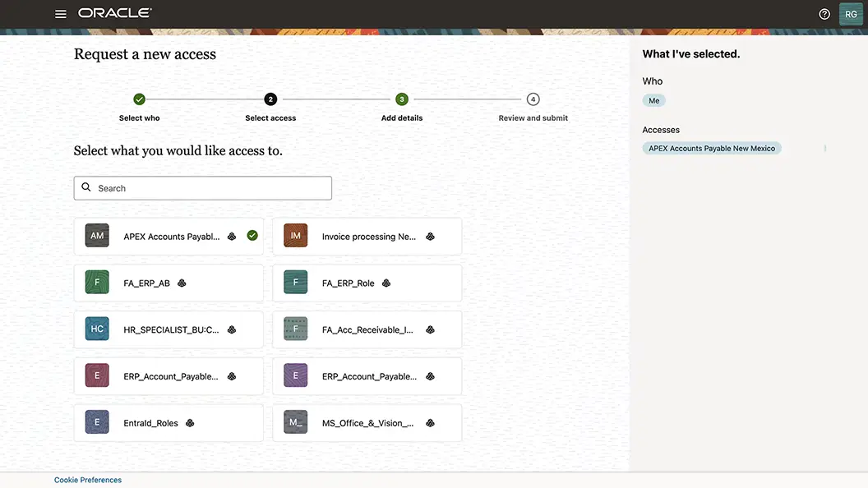Select the FA_ERP_Role access card
This screenshot has width=868, height=488.
pyautogui.click(x=367, y=283)
